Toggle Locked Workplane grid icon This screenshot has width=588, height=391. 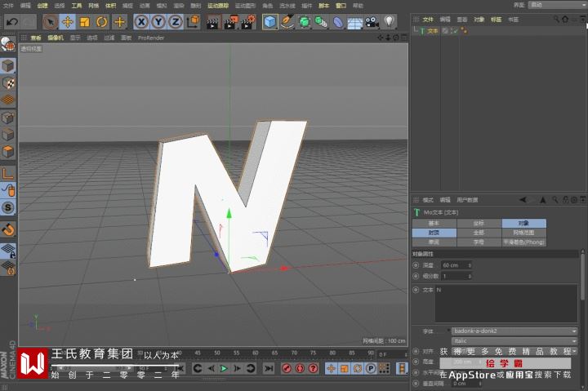[x=8, y=251]
